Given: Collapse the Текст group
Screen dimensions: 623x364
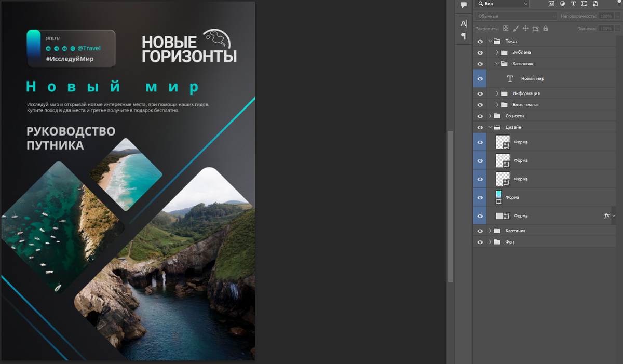Looking at the screenshot, I should [490, 41].
